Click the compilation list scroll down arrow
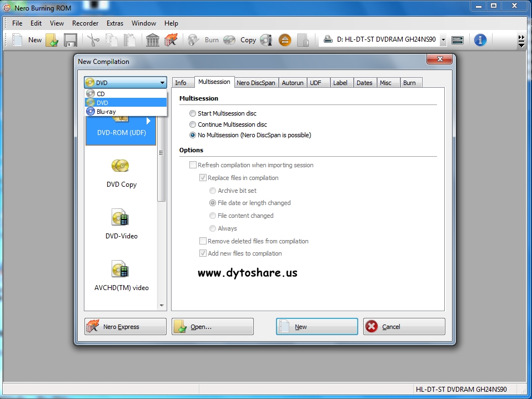 [162, 305]
